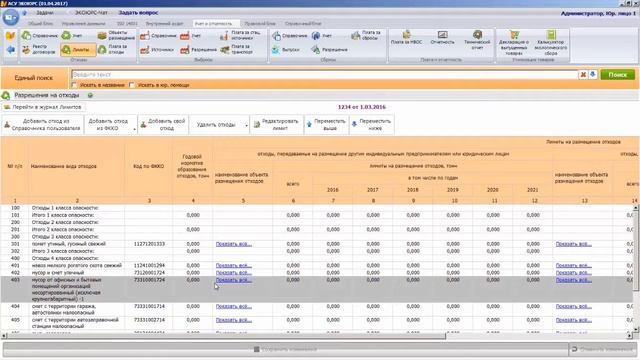Screen dimensions: 640x360
Task: Select code 11271201333 in row 301
Action: click(149, 244)
